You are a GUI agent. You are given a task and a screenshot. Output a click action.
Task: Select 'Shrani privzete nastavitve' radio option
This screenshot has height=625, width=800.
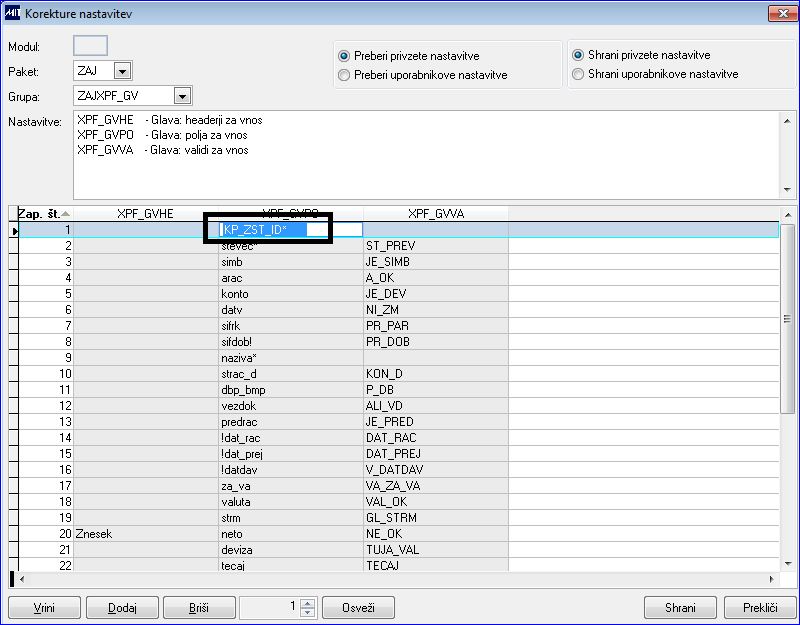pos(578,55)
